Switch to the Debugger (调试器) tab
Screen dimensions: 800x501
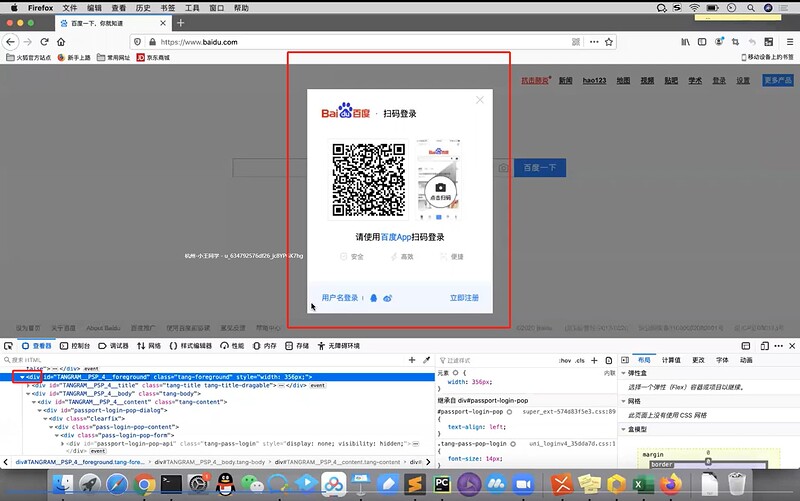click(x=113, y=346)
